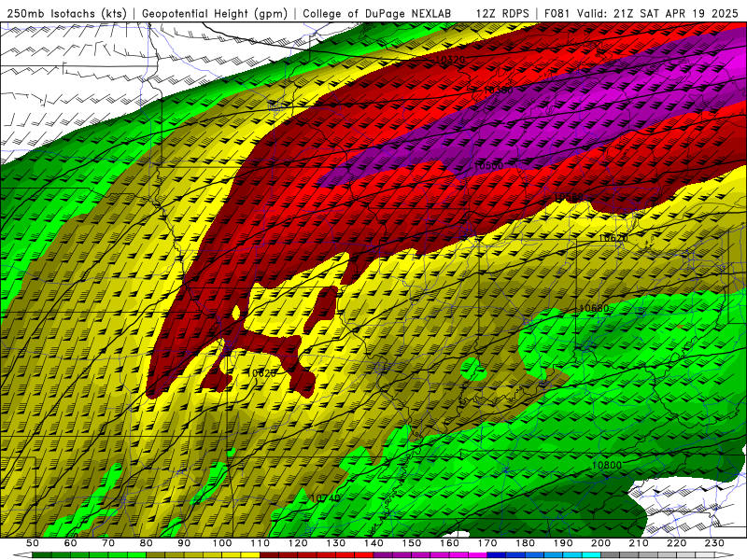Viewport: 747px width, 560px height.
Task: Click the 120 value on the legend
Action: pyautogui.click(x=298, y=543)
